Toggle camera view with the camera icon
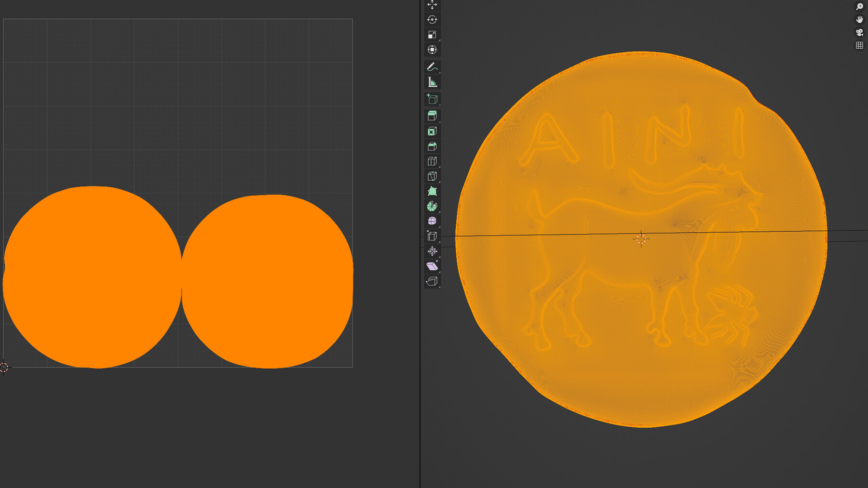Viewport: 868px width, 488px height. coord(859,32)
